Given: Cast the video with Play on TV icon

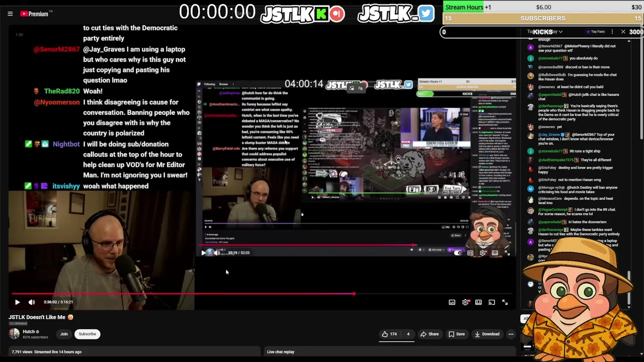Looking at the screenshot, I should click(492, 302).
